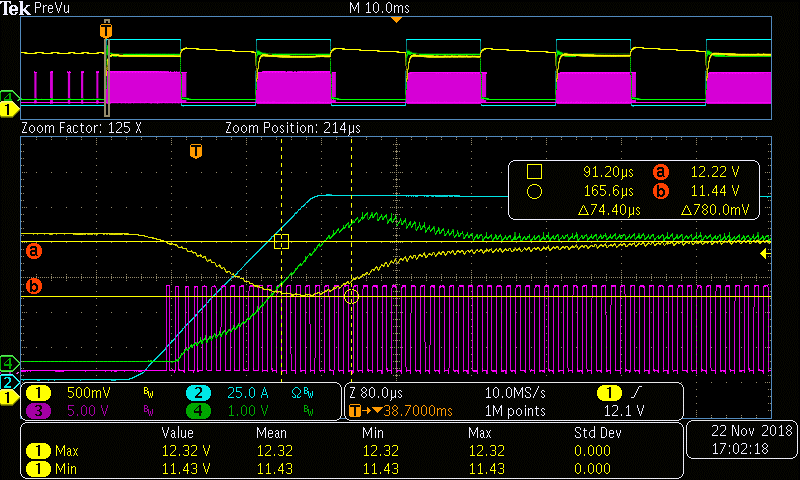Click the trigger source channel 1 badge
Screen dimensions: 800x480
point(609,393)
